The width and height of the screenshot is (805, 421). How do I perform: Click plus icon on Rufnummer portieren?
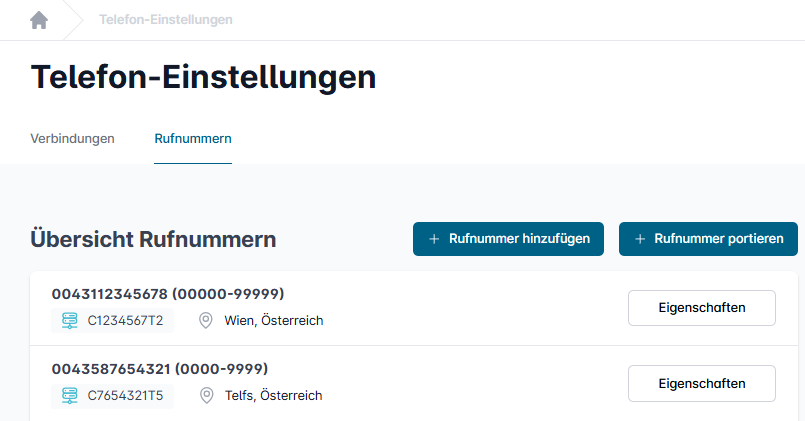[640, 239]
